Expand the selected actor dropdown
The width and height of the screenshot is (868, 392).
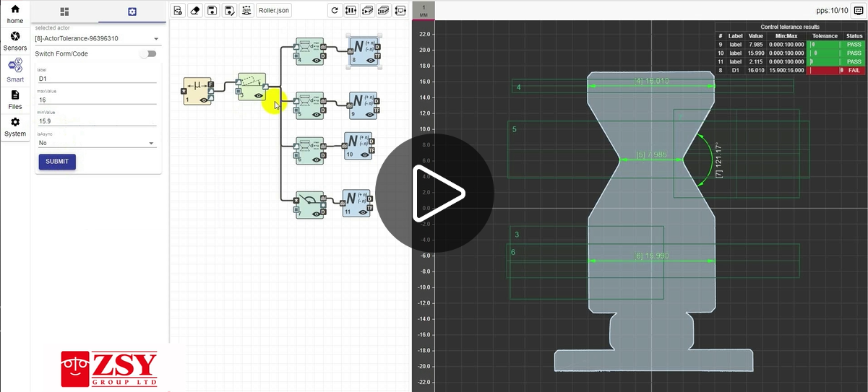click(156, 39)
